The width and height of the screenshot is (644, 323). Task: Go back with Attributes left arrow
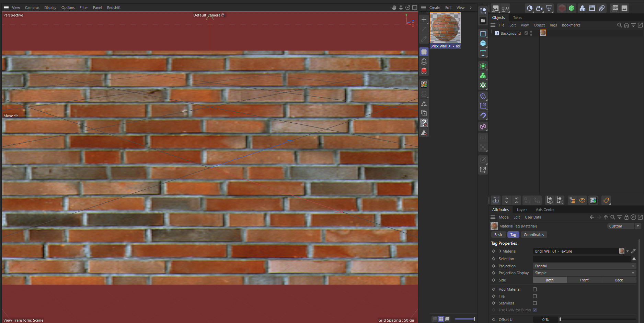(x=592, y=217)
